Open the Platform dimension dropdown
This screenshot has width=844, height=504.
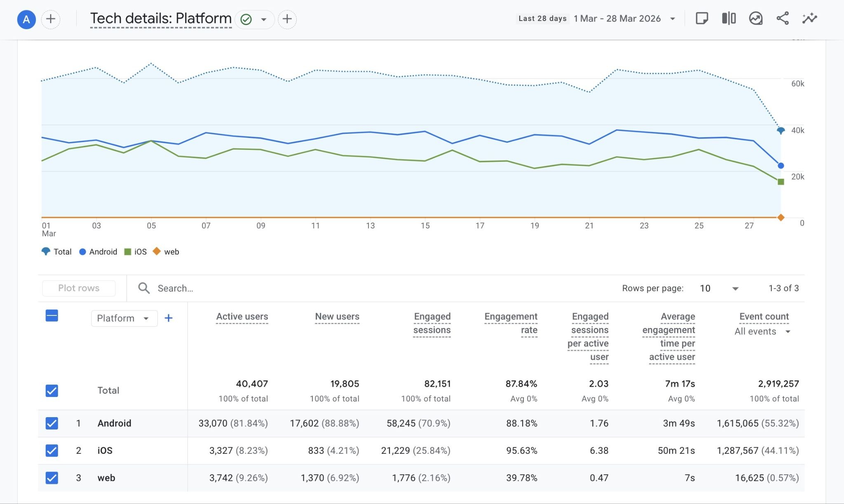124,318
